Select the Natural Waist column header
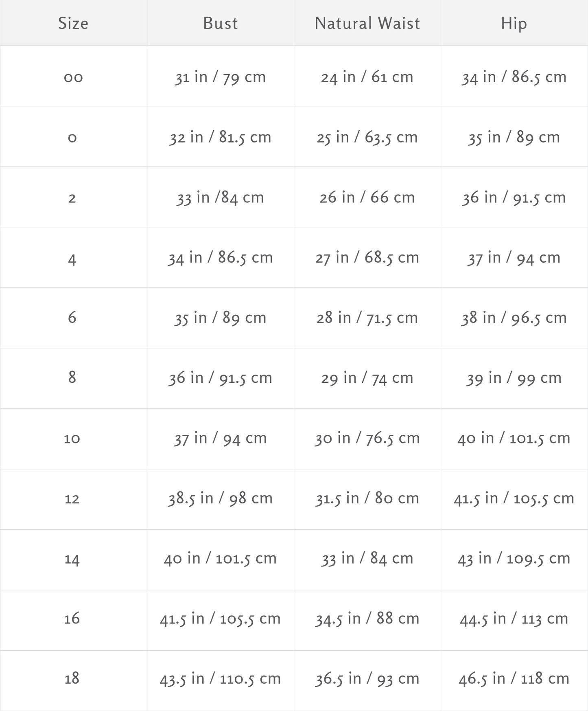This screenshot has width=588, height=711. pyautogui.click(x=367, y=23)
